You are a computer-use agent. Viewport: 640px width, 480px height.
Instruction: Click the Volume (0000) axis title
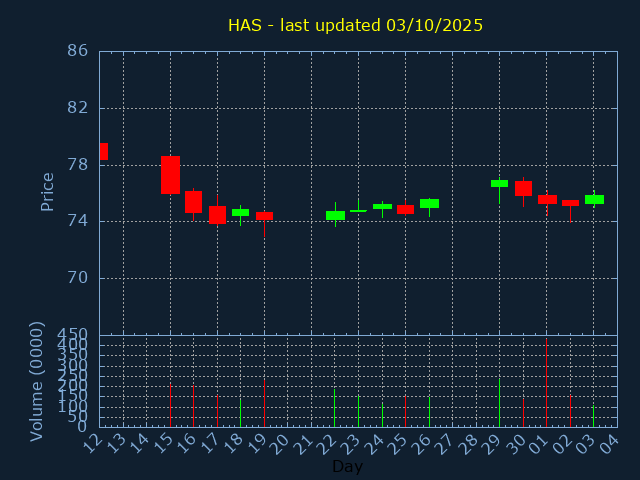[37, 382]
